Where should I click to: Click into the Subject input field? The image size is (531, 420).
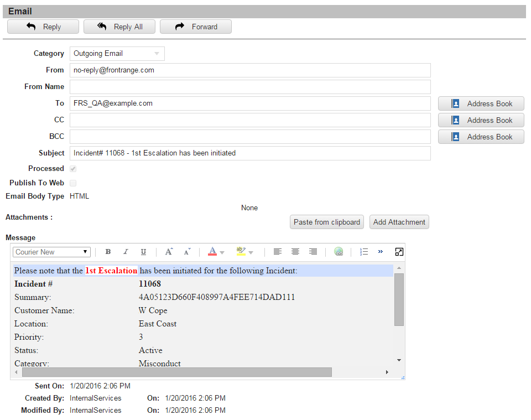(x=250, y=153)
